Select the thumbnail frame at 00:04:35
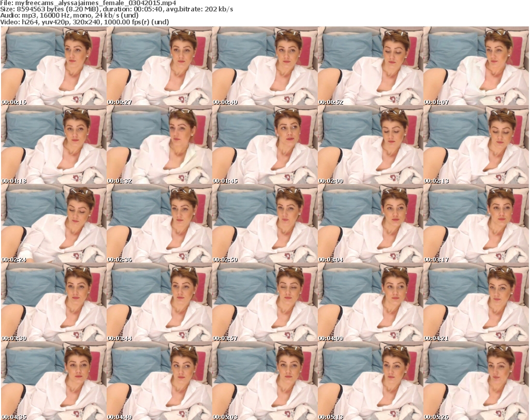 (x=54, y=381)
